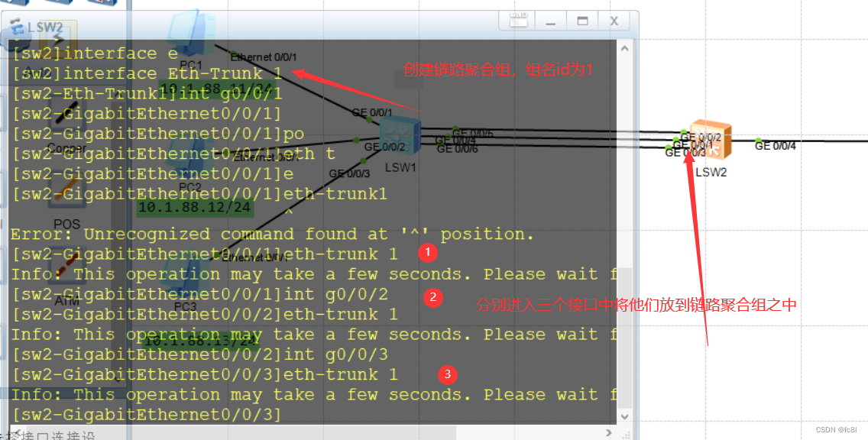
Task: Click the line '[sw2-Eth-Trunk1]int g0/0/1'
Action: pyautogui.click(x=147, y=93)
